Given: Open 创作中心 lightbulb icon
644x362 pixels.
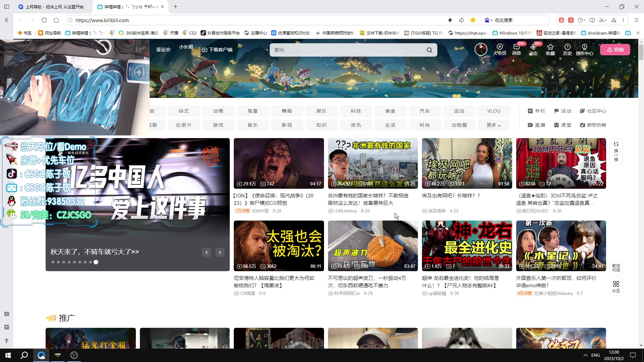Looking at the screenshot, I should tap(585, 47).
